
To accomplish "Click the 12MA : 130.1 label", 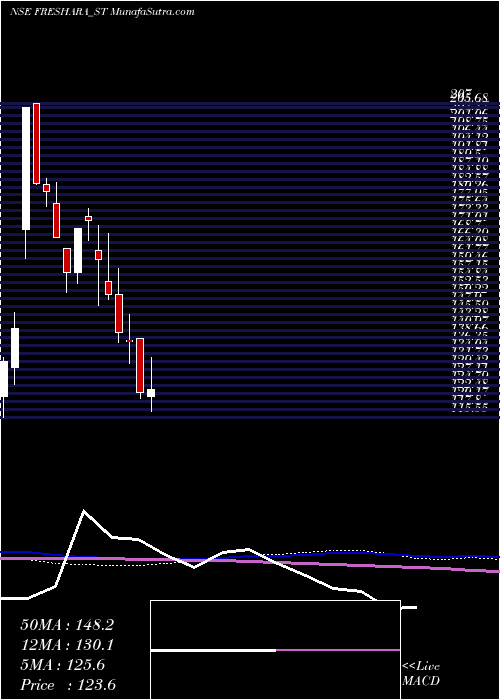I will [67, 645].
